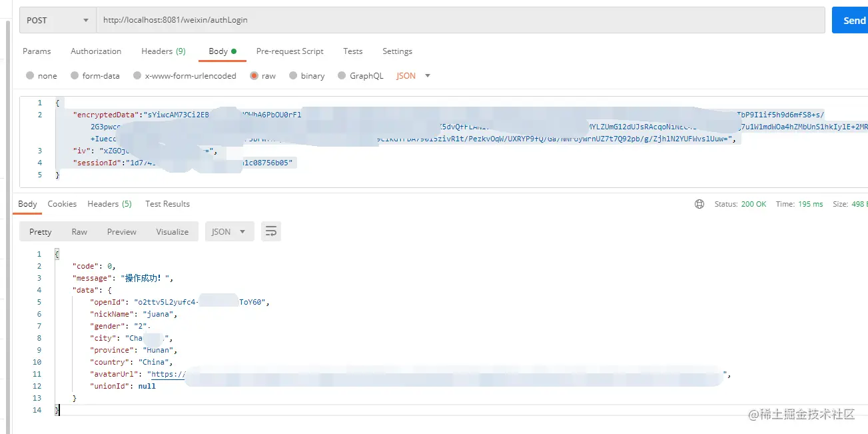Click the Send button
The width and height of the screenshot is (868, 434).
click(850, 20)
